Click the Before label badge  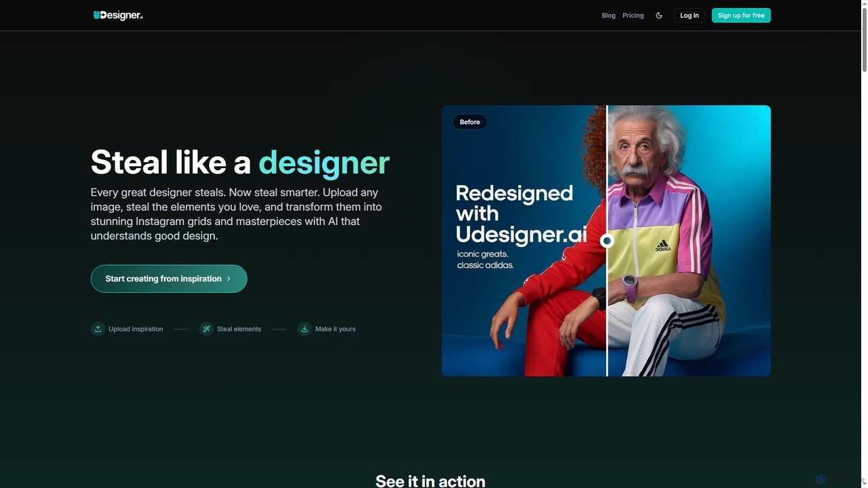click(470, 122)
